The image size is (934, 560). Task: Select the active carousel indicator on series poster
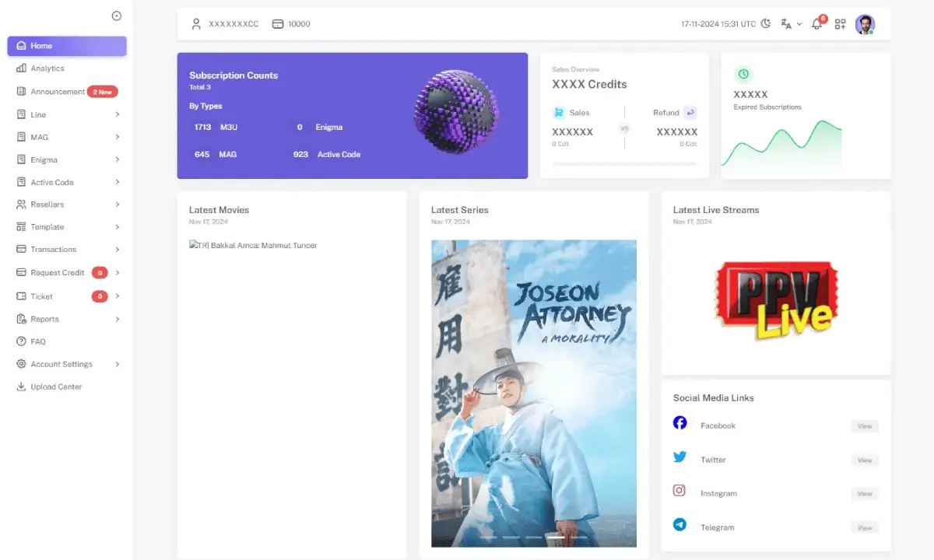pos(556,537)
